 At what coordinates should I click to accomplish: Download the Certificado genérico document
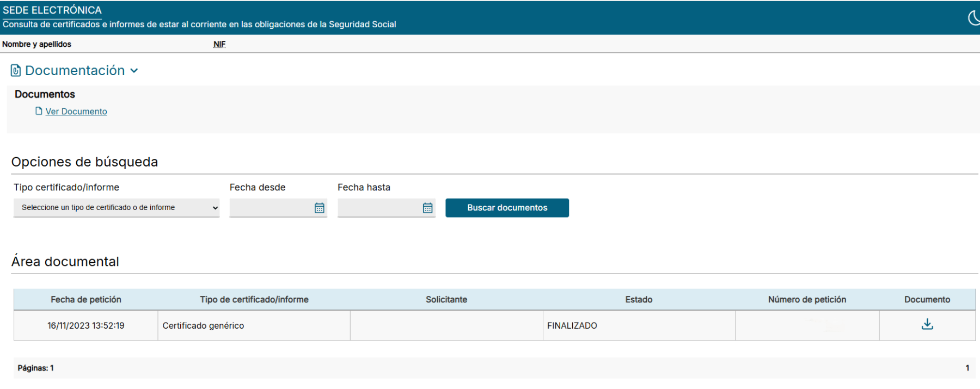pyautogui.click(x=927, y=325)
